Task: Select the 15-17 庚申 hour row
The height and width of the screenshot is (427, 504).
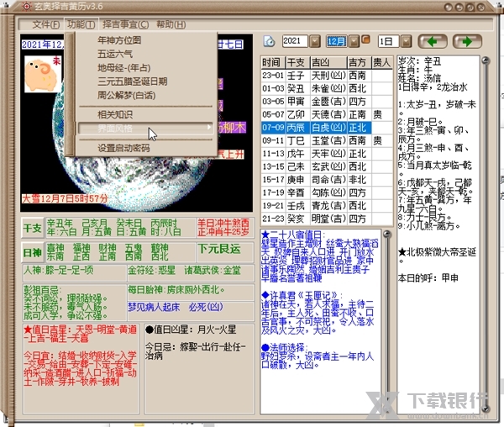Action: 327,180
